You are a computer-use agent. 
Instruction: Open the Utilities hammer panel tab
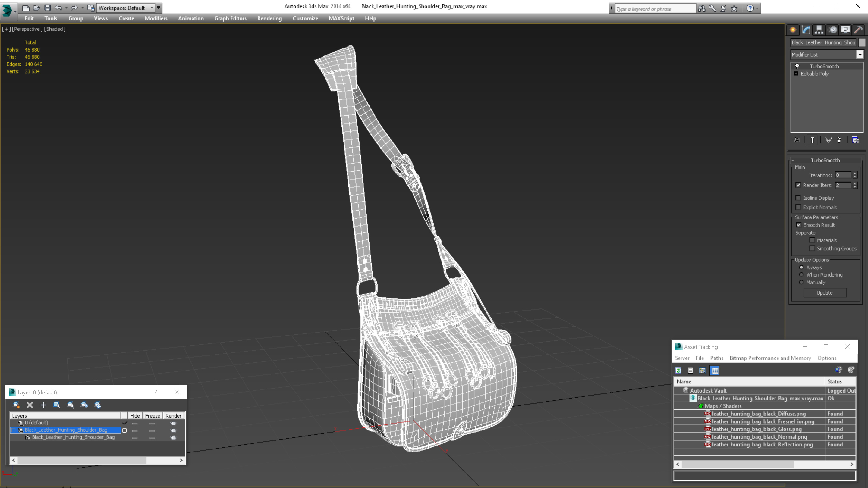coord(859,30)
